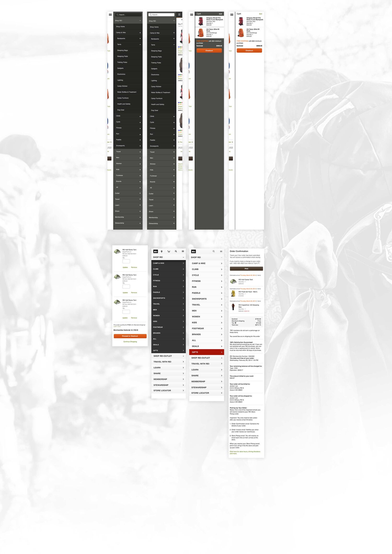
Task: Open the menu icon left of the dark Cart panel
Action: pos(192,15)
